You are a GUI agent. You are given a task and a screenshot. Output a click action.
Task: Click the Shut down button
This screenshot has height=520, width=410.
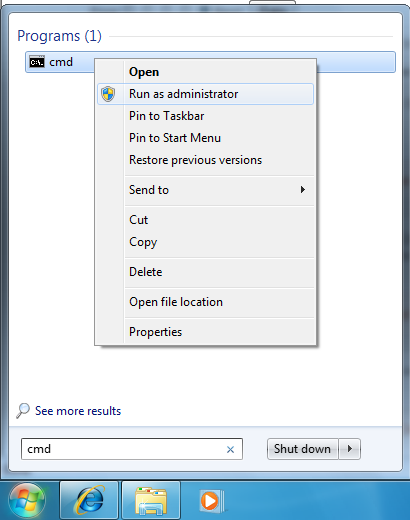coord(302,449)
